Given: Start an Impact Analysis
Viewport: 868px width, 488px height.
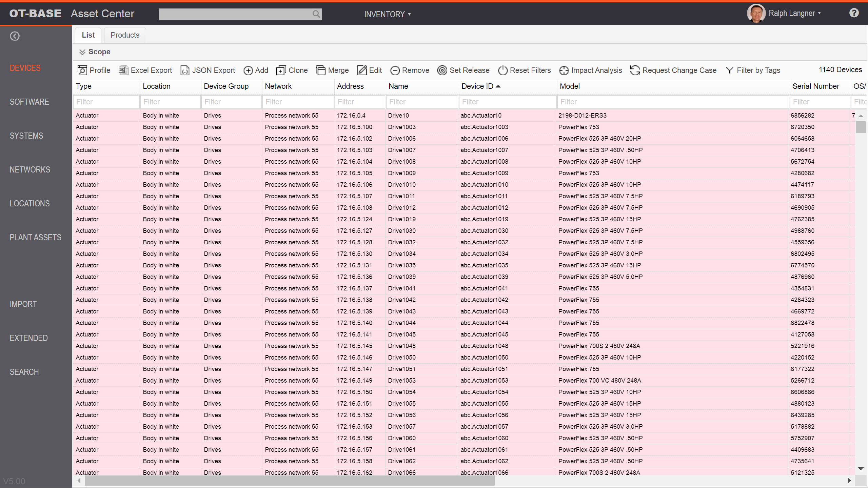Looking at the screenshot, I should (x=591, y=70).
